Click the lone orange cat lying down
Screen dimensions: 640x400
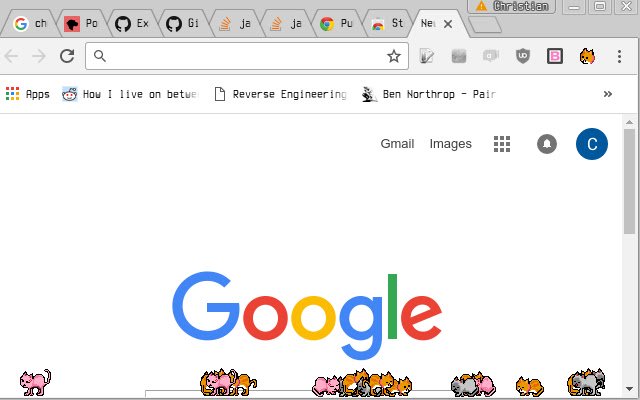pos(529,386)
